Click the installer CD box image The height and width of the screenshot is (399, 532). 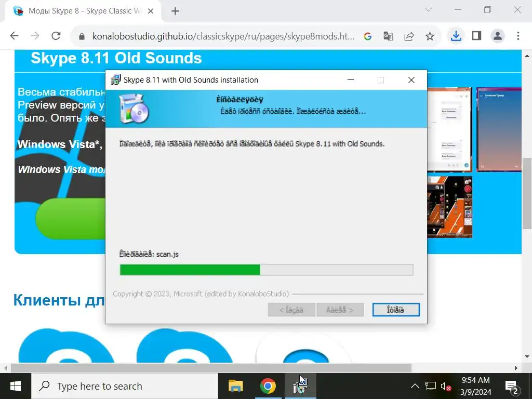coord(134,109)
